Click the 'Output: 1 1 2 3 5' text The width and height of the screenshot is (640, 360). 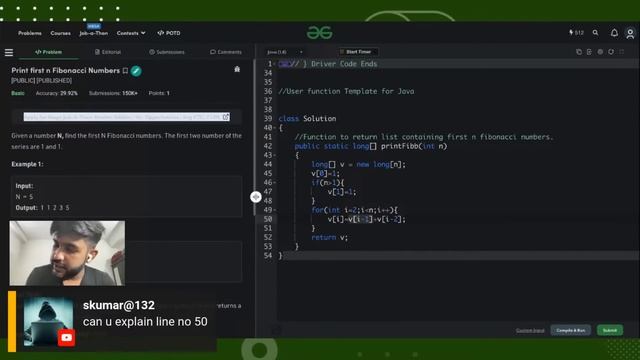(42, 208)
